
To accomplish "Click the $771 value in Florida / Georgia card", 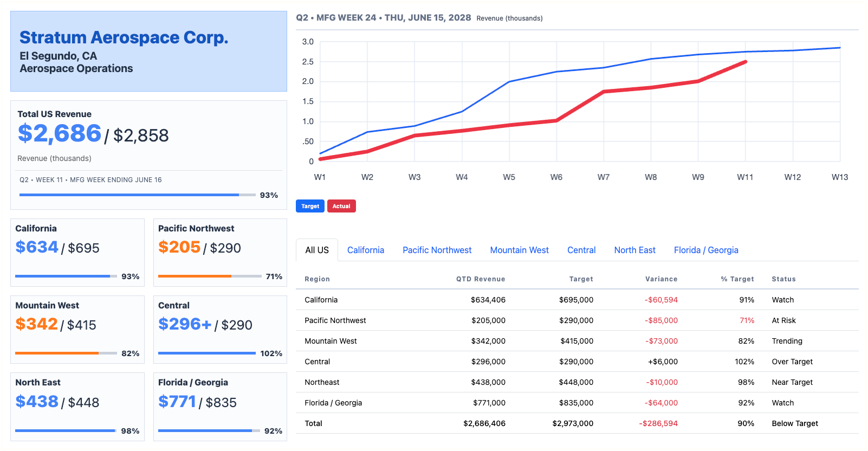I will (x=177, y=402).
